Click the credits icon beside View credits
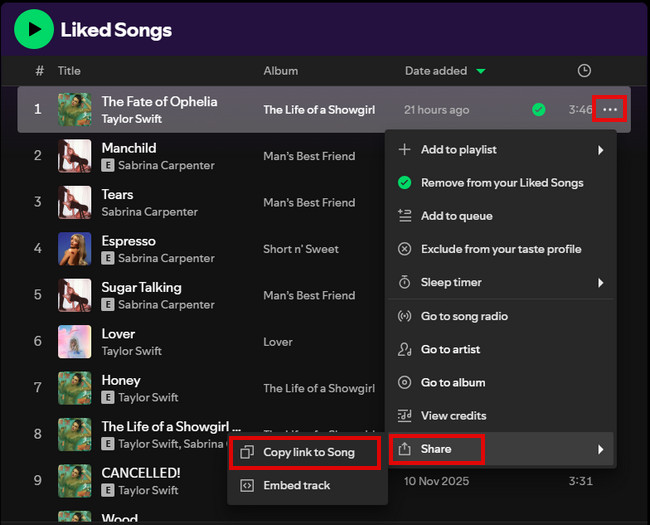The image size is (650, 525). (405, 416)
